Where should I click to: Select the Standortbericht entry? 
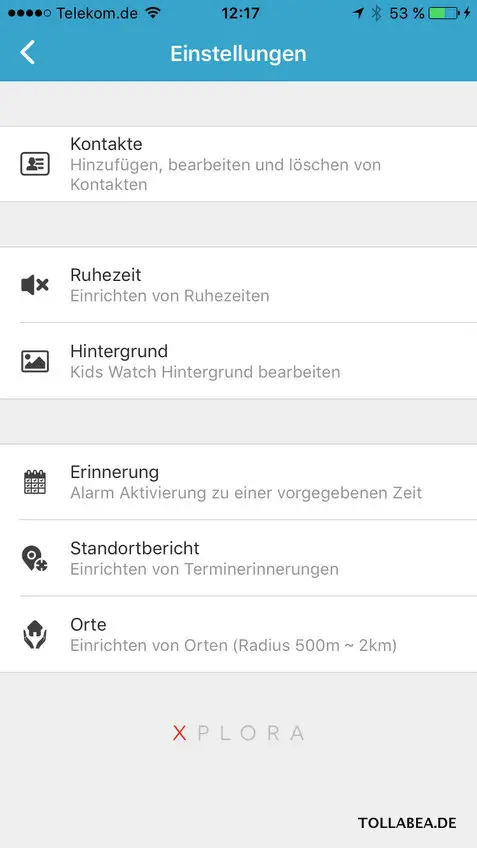tap(238, 559)
